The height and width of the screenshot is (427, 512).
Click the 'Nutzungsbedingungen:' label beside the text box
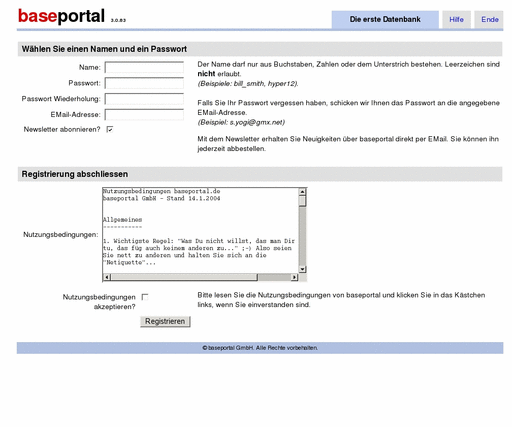[61, 235]
